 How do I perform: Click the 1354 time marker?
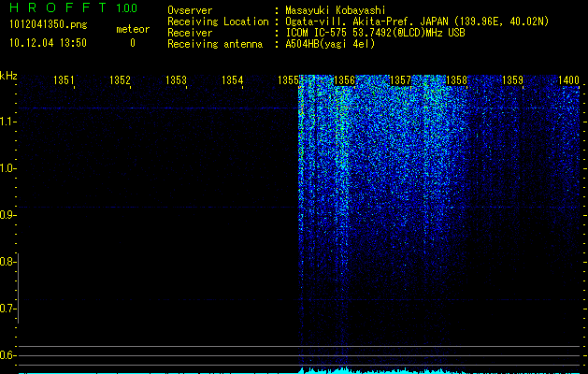232,80
